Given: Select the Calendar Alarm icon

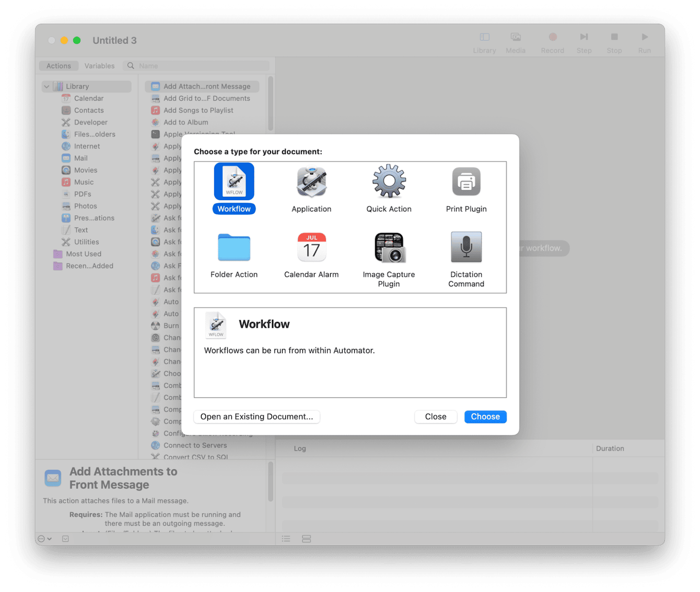Looking at the screenshot, I should pos(311,247).
